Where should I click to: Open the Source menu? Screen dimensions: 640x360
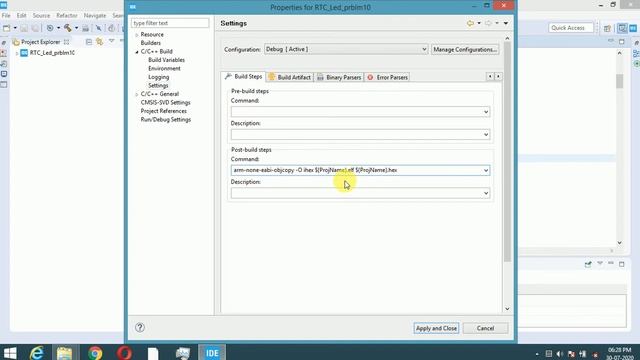[x=41, y=16]
